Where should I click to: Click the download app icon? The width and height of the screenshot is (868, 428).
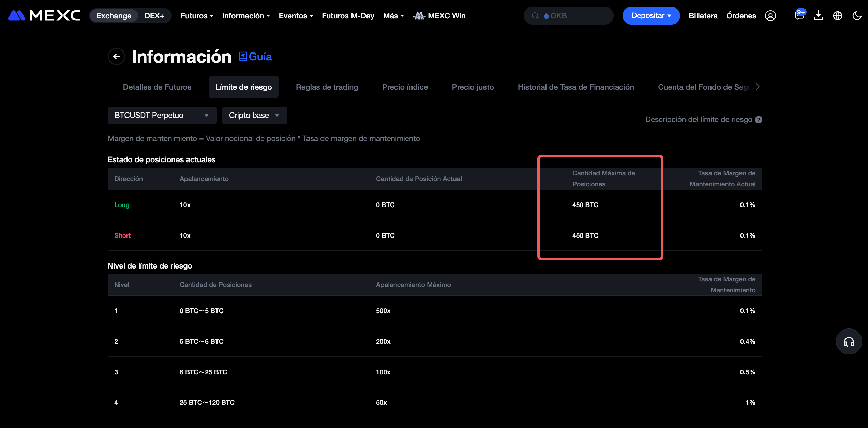818,16
